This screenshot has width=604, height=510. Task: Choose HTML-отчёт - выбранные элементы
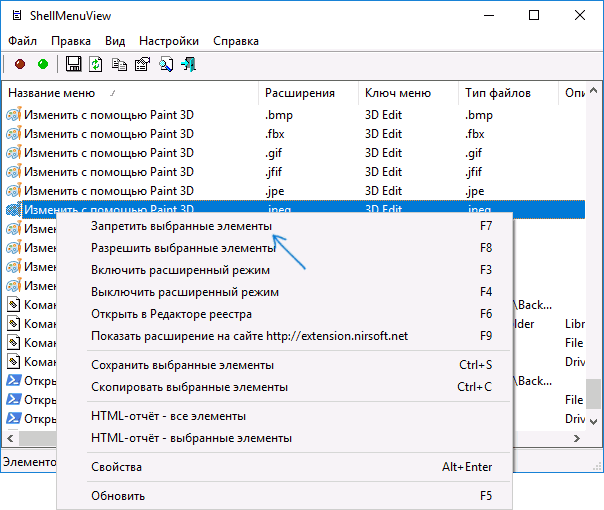click(284, 438)
